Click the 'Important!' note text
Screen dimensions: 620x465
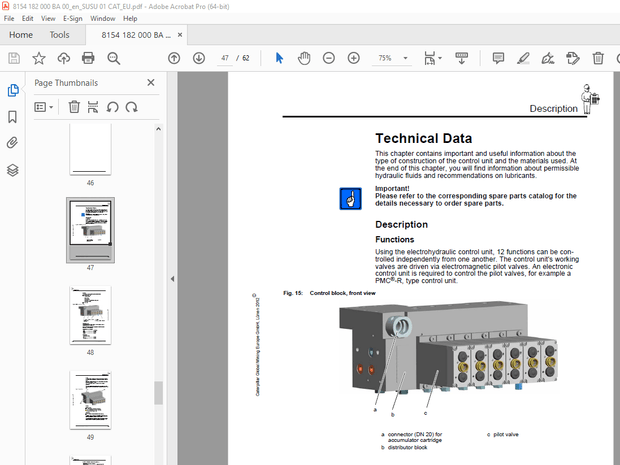392,189
